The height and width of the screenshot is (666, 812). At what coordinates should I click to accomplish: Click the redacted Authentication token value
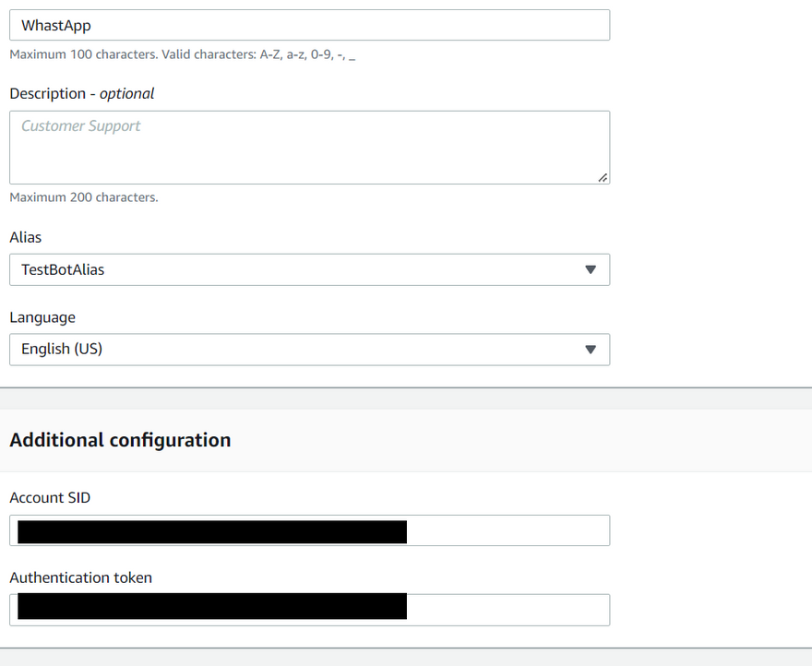(x=212, y=606)
